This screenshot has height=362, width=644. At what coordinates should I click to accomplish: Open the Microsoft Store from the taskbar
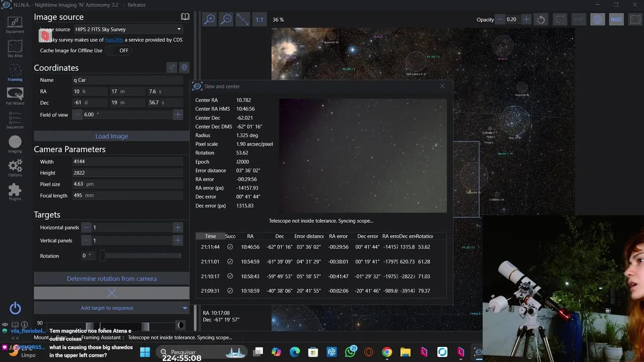[313, 352]
